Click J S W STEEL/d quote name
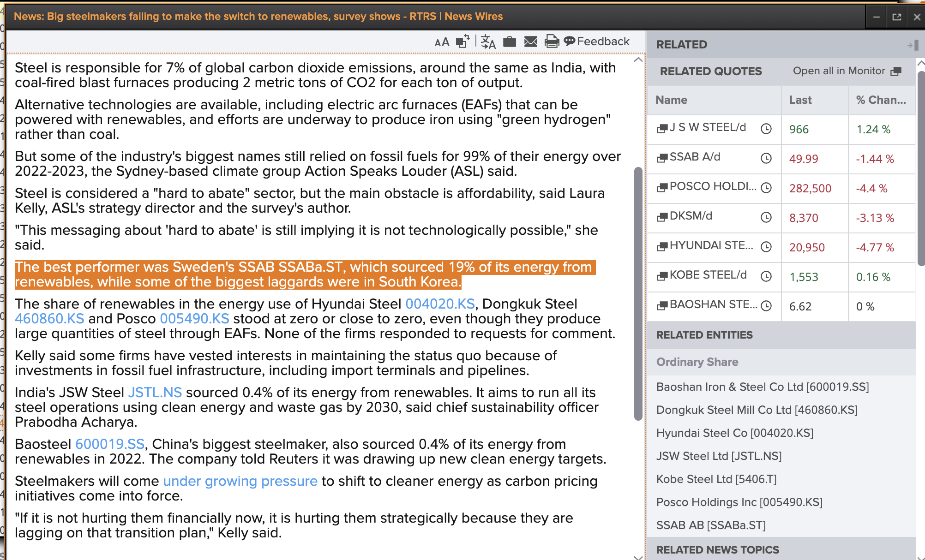This screenshot has width=925, height=560. click(708, 127)
